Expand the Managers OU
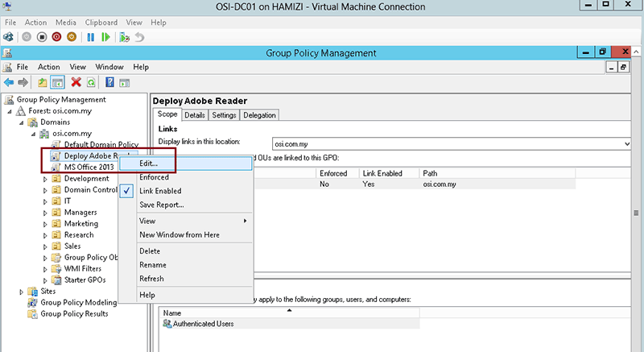 pos(45,213)
